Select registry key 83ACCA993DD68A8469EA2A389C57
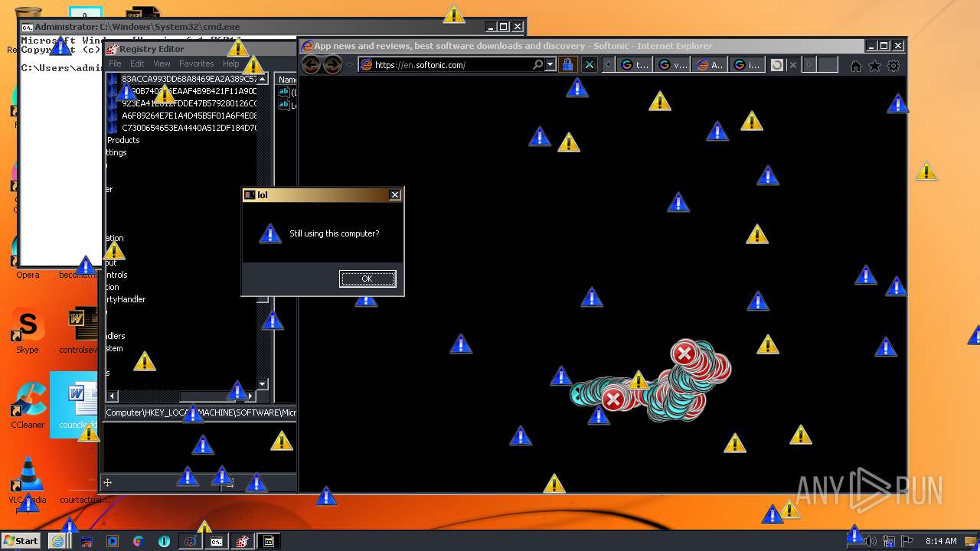Image resolution: width=980 pixels, height=551 pixels. tap(189, 79)
